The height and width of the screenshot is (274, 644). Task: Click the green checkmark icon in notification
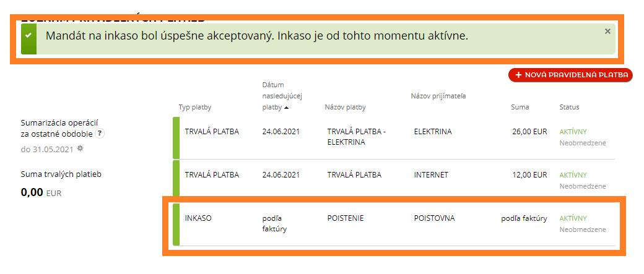pyautogui.click(x=28, y=36)
